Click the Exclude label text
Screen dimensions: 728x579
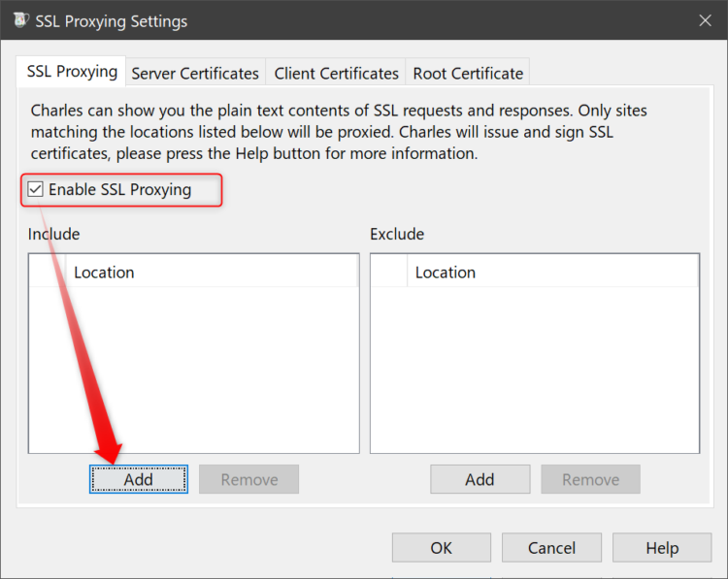click(x=397, y=234)
